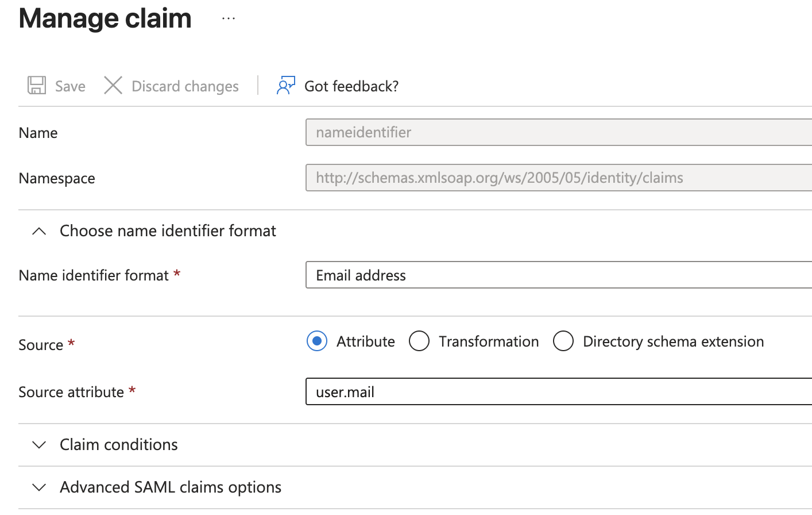Select the Attribute radio button
Image resolution: width=812 pixels, height=515 pixels.
click(x=317, y=341)
